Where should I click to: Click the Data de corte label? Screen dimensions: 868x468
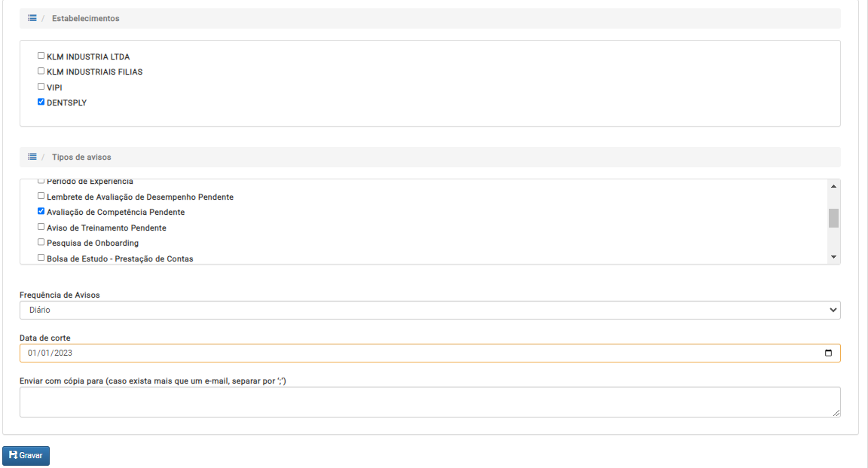click(45, 338)
